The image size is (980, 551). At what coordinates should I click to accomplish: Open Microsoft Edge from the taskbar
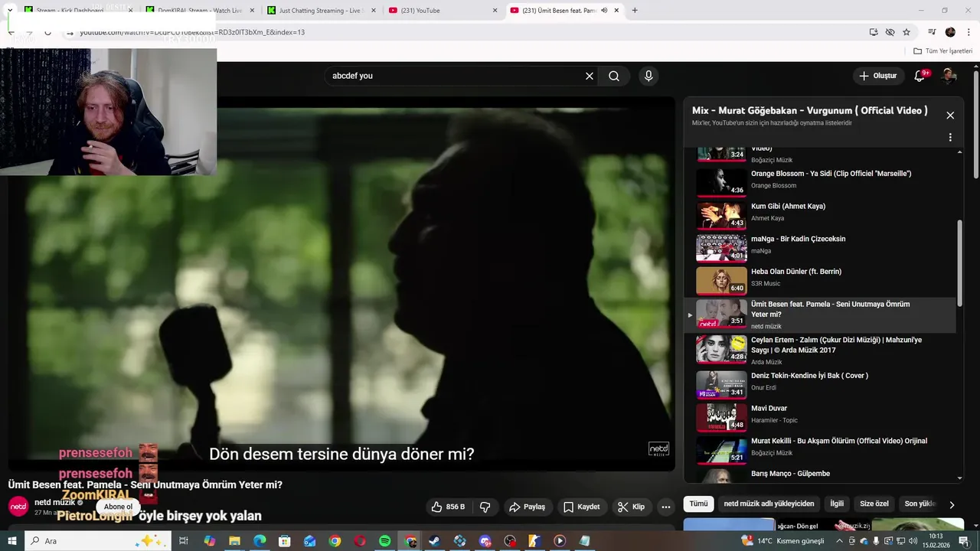[x=260, y=541]
